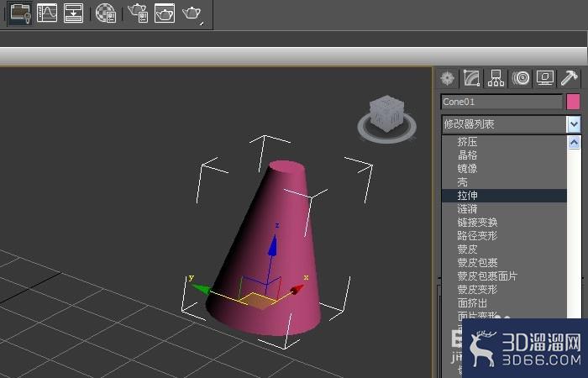Select the 蒙皮包裹 modifier
The image size is (588, 378).
(504, 263)
